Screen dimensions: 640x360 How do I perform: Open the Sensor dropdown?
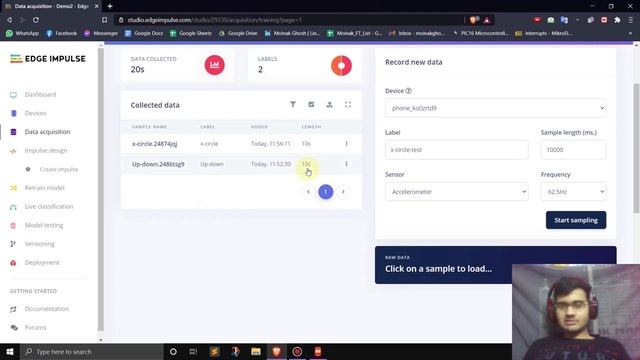(x=457, y=192)
